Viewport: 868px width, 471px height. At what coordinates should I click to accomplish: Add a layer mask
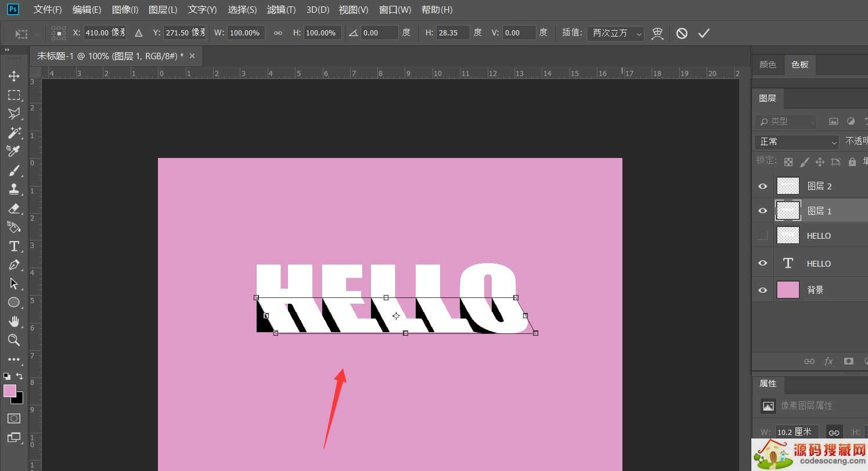tap(848, 361)
